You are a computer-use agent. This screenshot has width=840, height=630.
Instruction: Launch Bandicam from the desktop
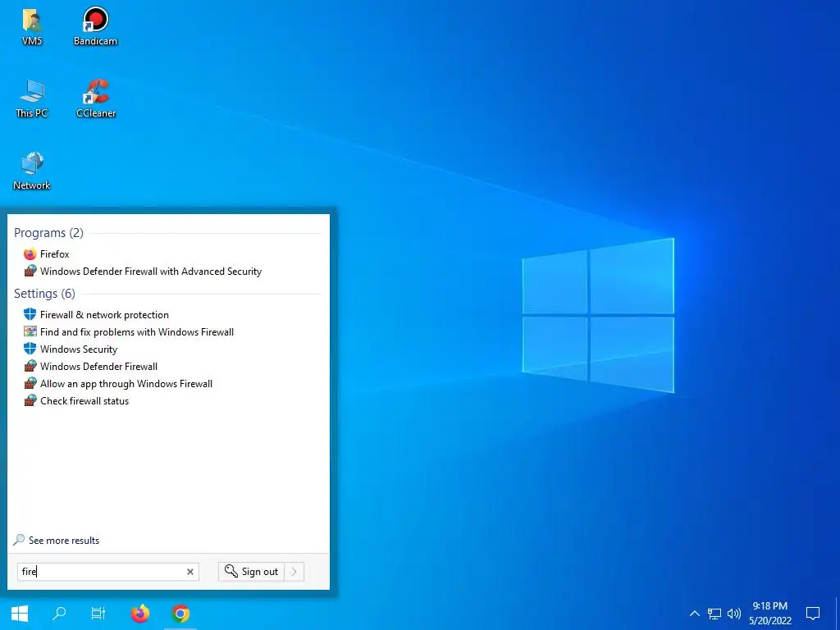pos(95,26)
